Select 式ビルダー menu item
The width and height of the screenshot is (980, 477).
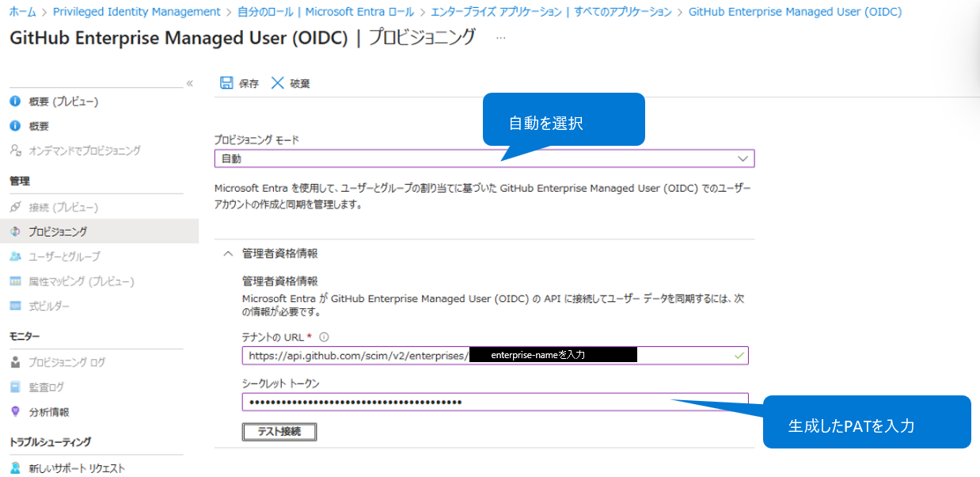49,306
